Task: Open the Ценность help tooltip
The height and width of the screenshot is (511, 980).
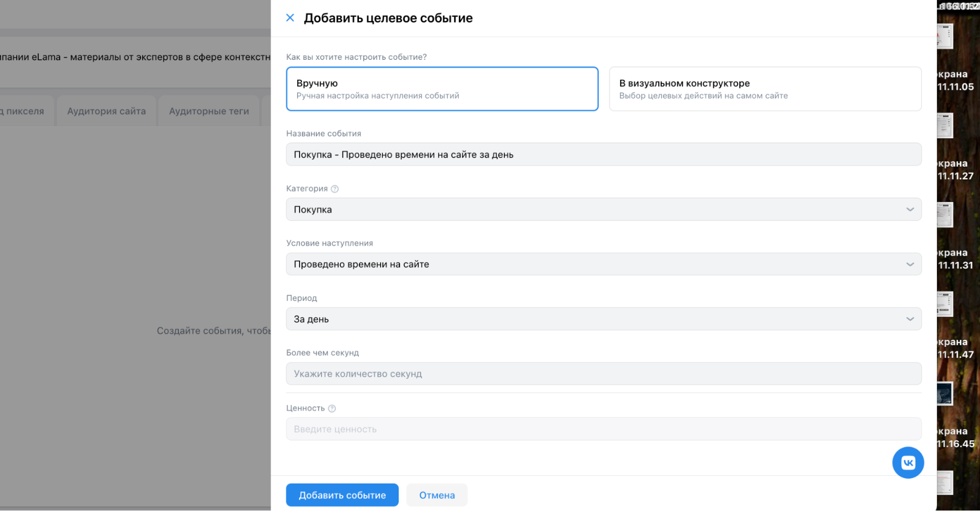Action: coord(332,408)
